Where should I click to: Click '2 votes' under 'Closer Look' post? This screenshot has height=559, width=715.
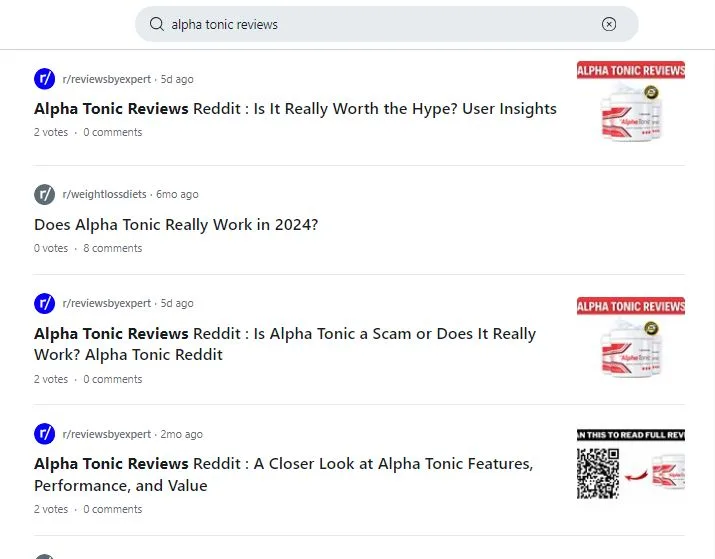[51, 509]
